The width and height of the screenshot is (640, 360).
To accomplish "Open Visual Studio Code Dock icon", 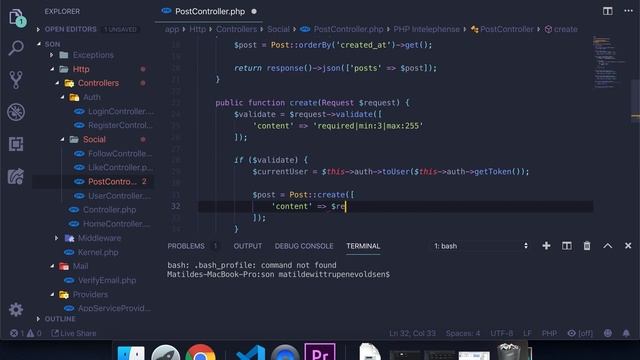I will 250,353.
